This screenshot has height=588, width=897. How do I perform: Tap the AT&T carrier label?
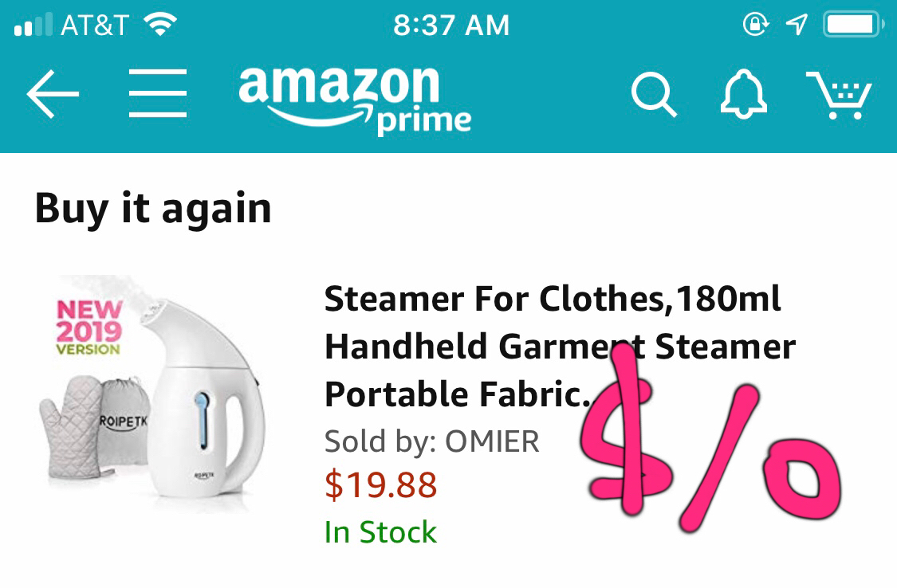click(94, 25)
